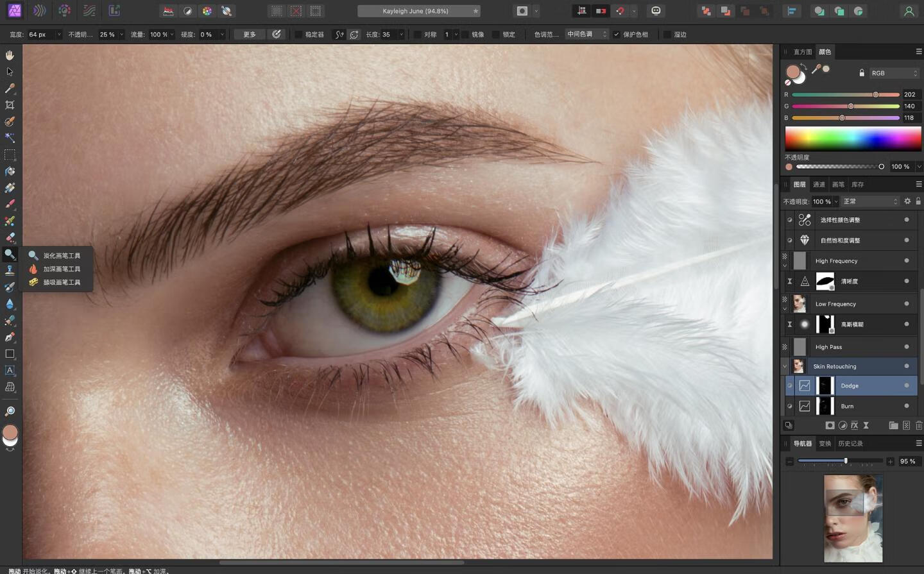Select the rectangle shape tool
Viewport: 924px width, 574px height.
click(x=10, y=353)
